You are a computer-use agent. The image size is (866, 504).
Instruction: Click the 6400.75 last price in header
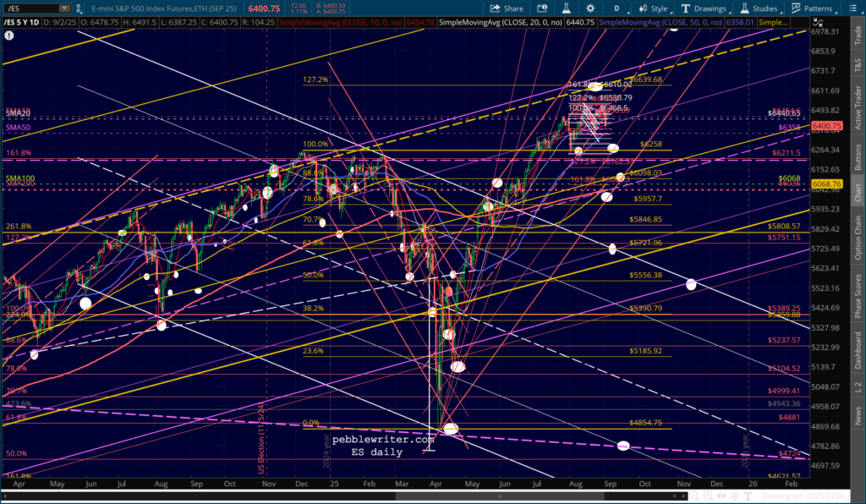tap(264, 8)
